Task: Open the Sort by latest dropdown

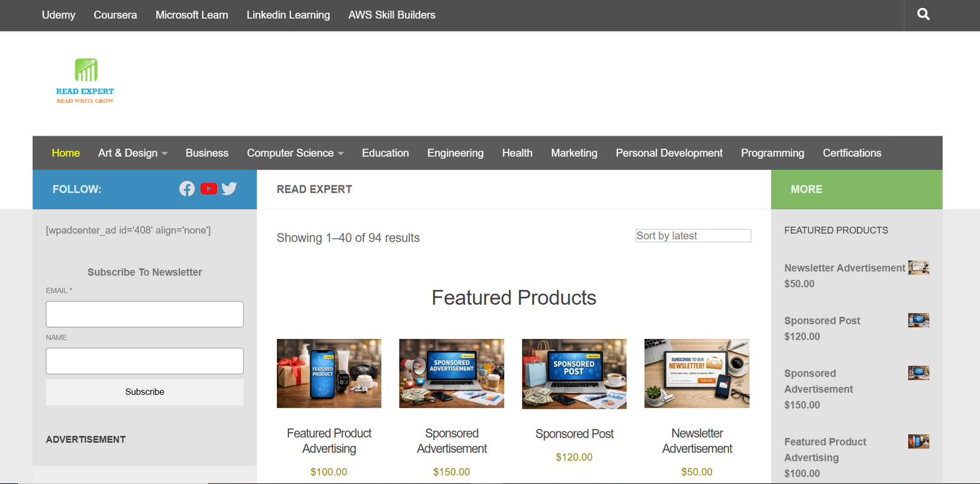Action: 693,236
